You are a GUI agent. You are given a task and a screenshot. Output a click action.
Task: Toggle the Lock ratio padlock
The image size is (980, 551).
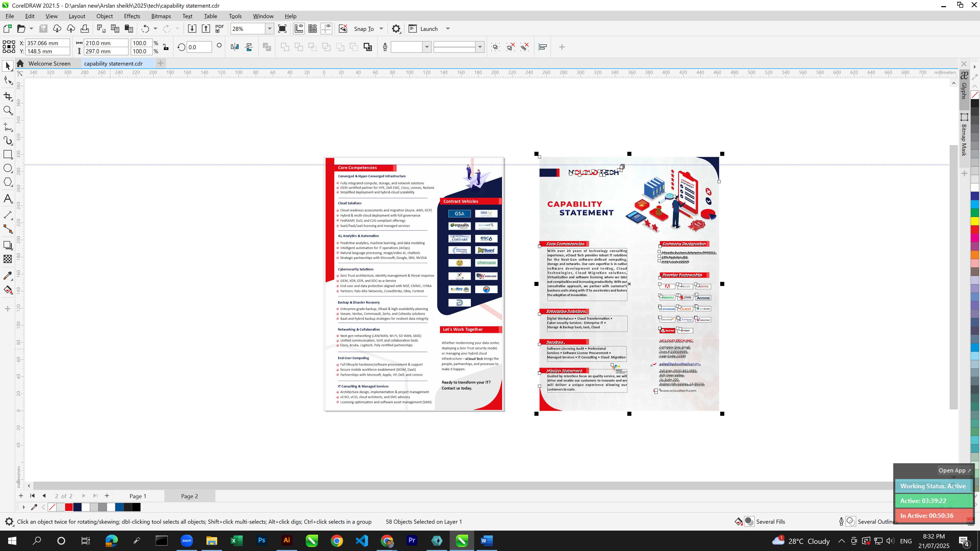166,47
